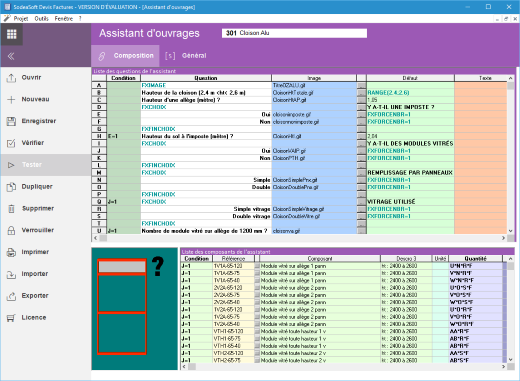Click the Question column header
520x381 pixels.
click(x=206, y=78)
